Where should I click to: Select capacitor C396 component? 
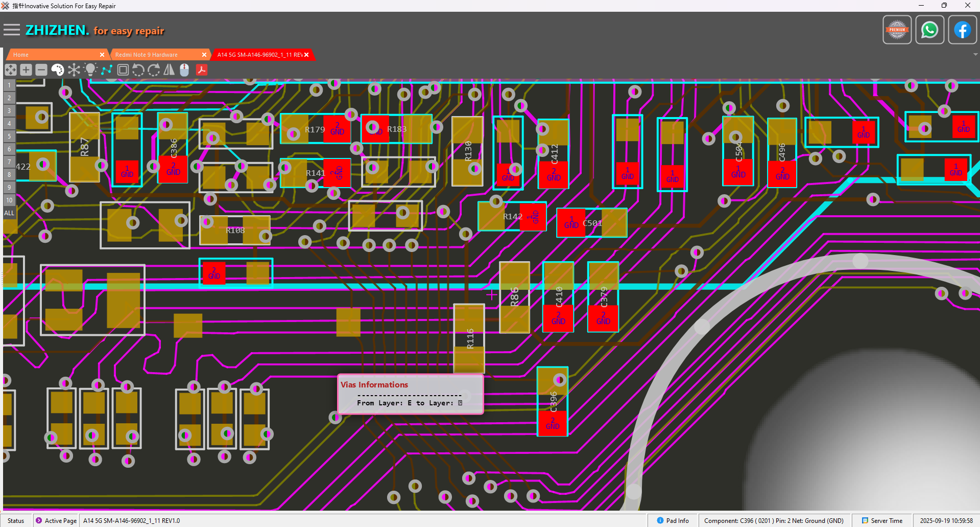553,402
